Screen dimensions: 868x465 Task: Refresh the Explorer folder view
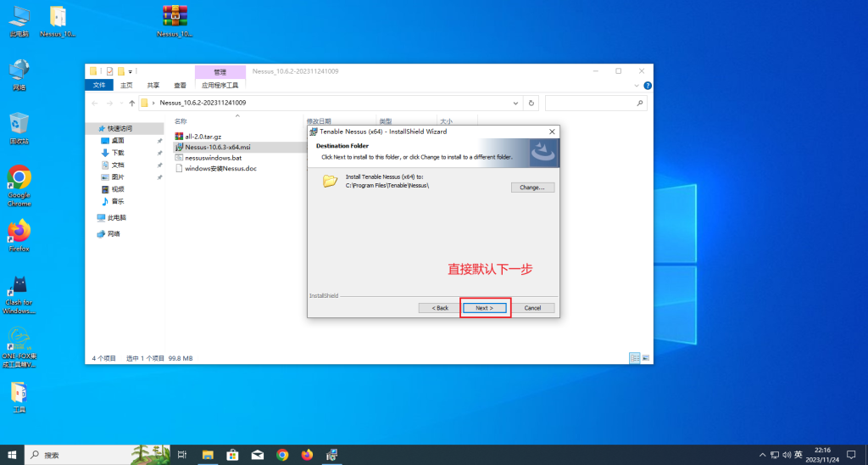531,103
